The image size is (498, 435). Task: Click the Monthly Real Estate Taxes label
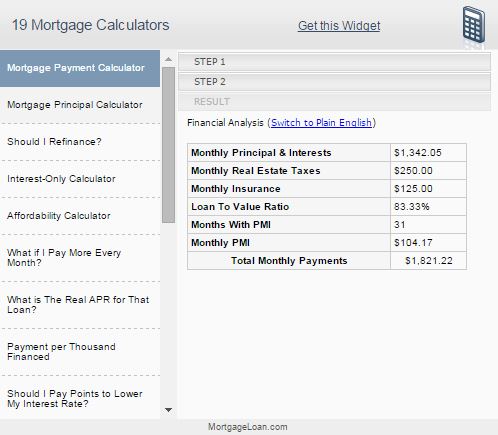[x=255, y=171]
